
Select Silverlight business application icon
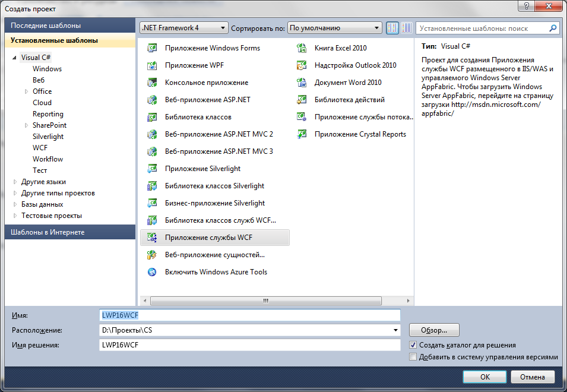pos(152,203)
